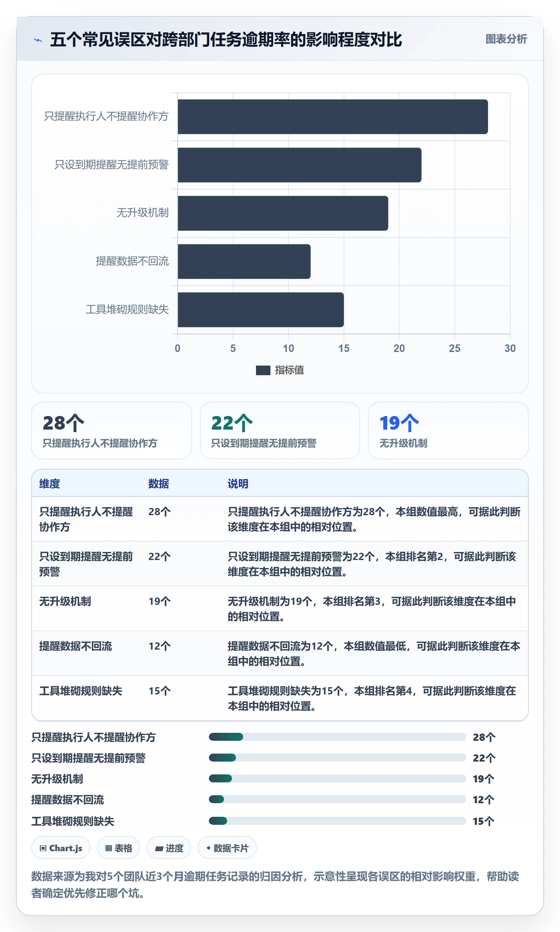The image size is (560, 932).
Task: Click table cell 12个
Action: (160, 646)
